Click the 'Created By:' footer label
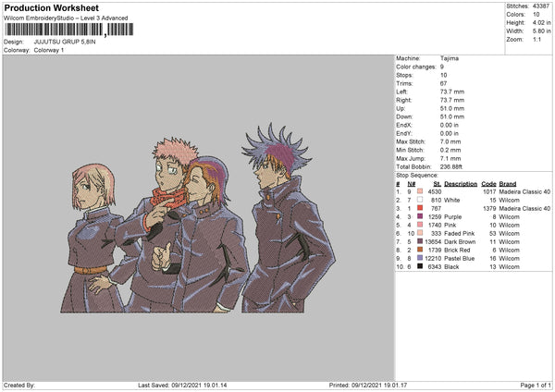 click(x=19, y=385)
